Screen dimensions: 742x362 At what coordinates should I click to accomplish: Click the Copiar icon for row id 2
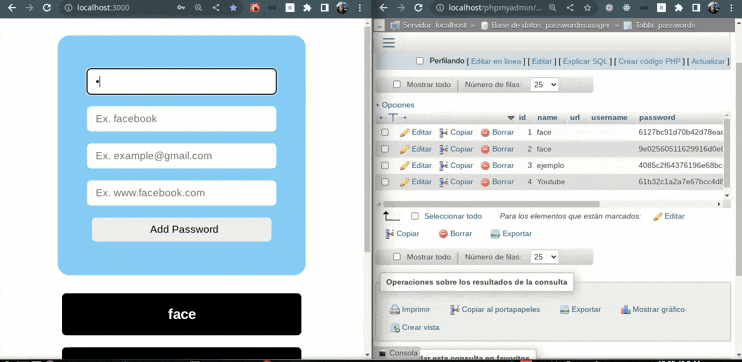click(x=443, y=149)
